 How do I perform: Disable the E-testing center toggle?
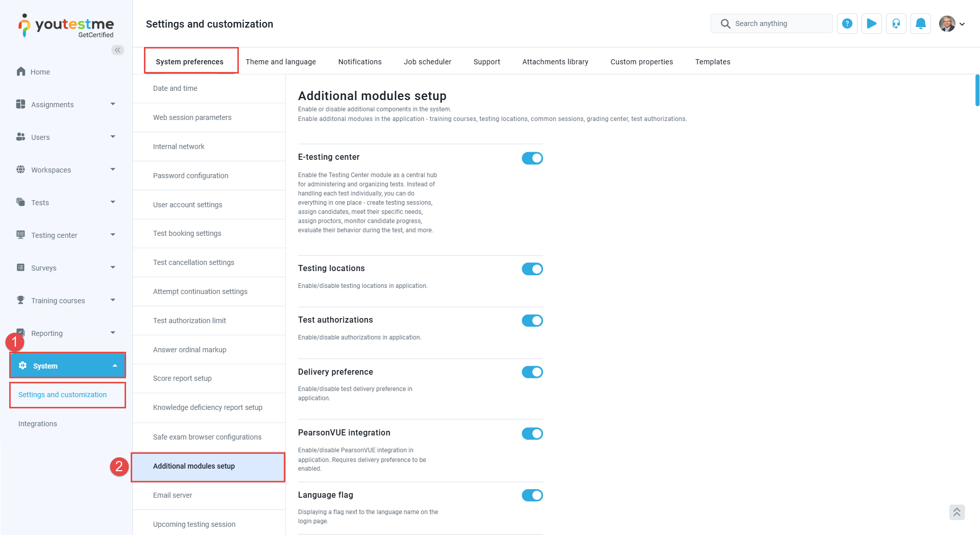tap(532, 158)
